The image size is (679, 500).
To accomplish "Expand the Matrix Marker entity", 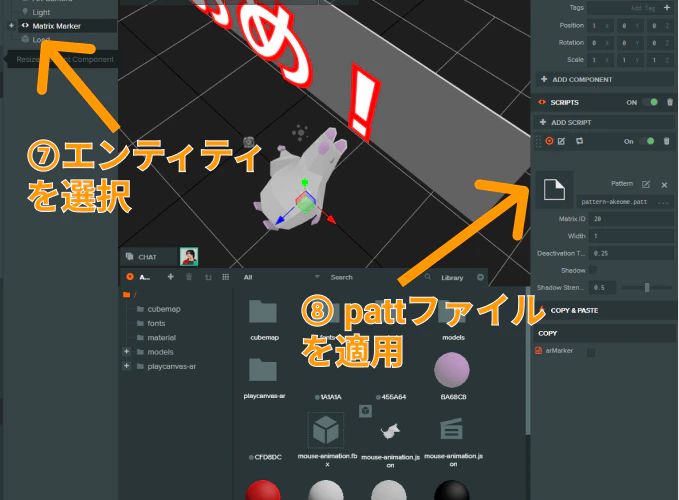I will pos(12,26).
